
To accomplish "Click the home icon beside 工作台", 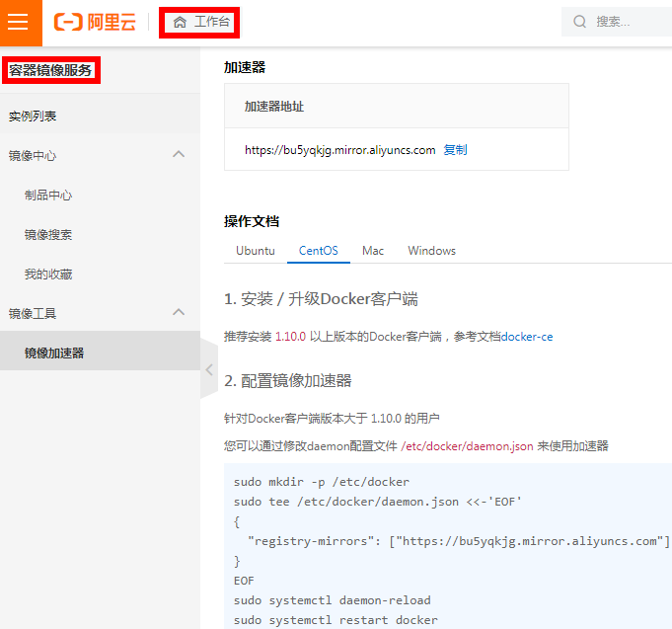I will [x=180, y=22].
